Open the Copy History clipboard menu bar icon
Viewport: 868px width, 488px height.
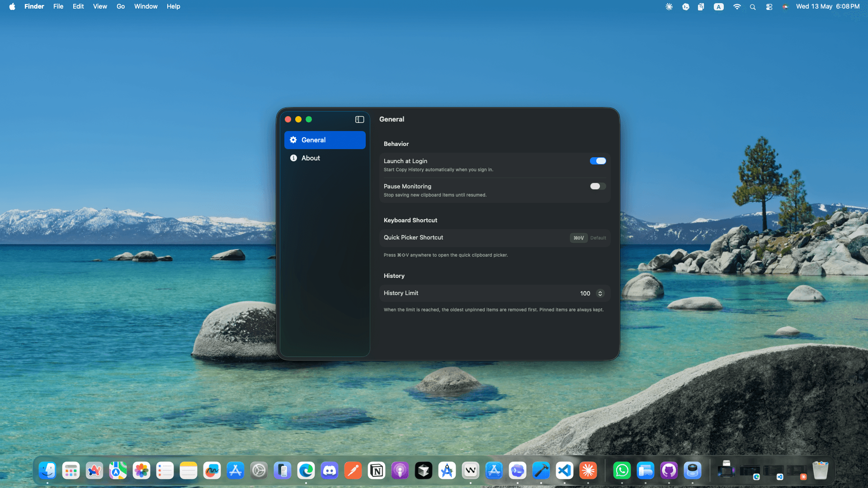coord(701,7)
